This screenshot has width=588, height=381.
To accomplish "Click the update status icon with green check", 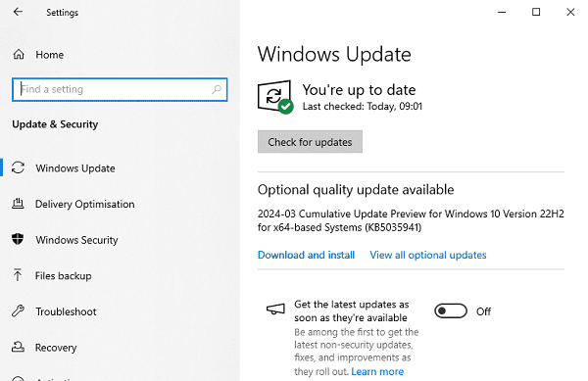I will [275, 97].
